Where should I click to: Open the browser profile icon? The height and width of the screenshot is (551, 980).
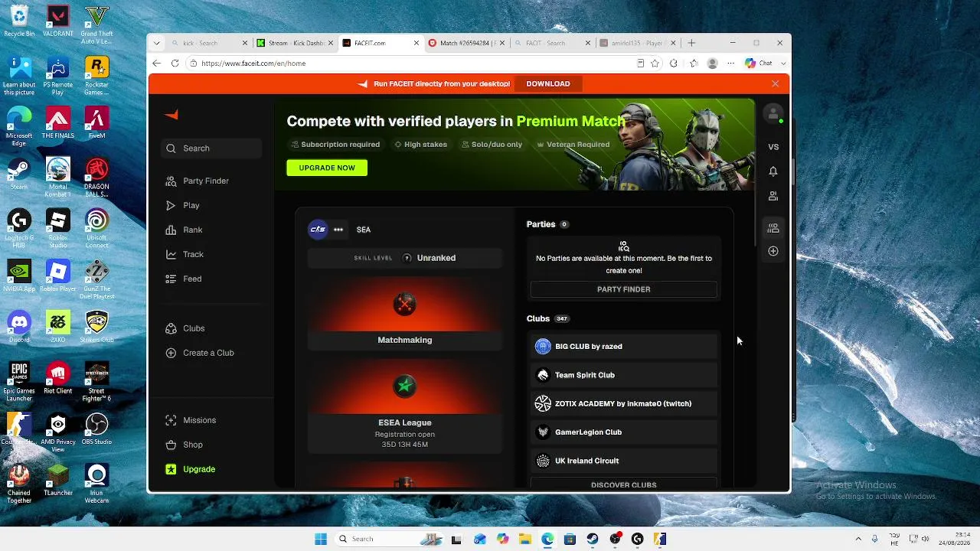click(x=713, y=64)
